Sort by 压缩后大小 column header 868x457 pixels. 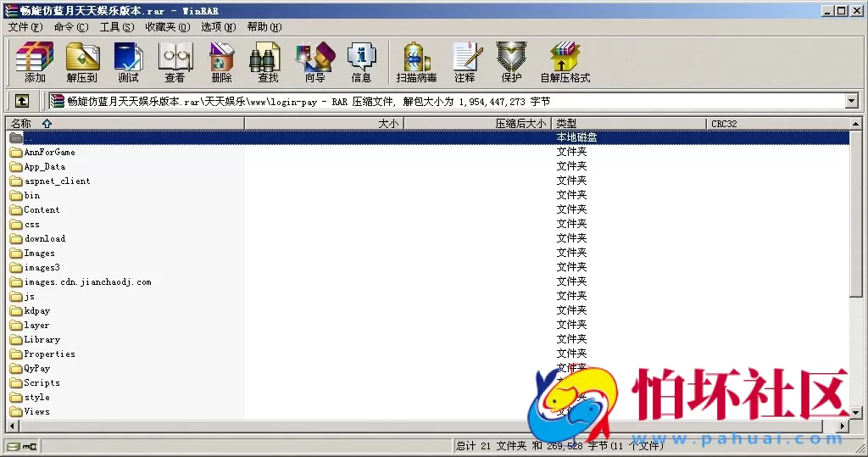point(478,124)
